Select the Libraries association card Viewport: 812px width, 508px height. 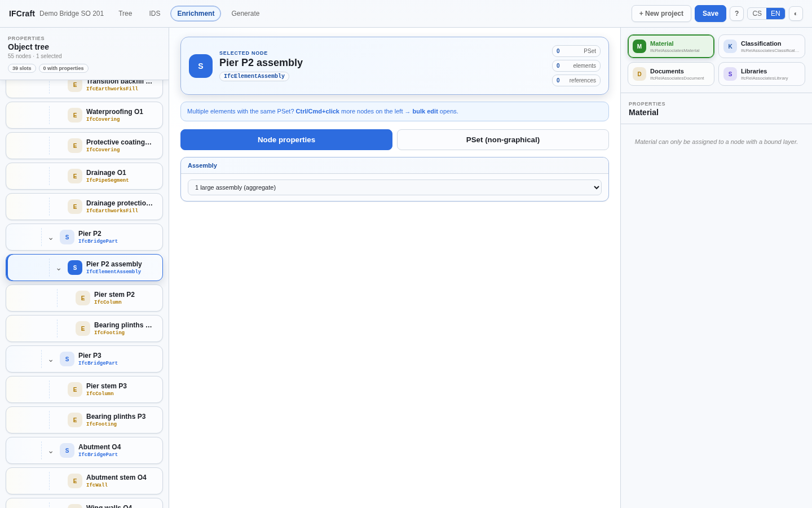click(762, 74)
